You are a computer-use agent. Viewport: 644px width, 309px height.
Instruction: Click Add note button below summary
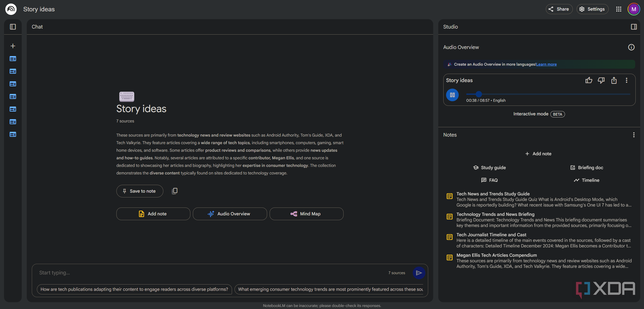click(153, 214)
